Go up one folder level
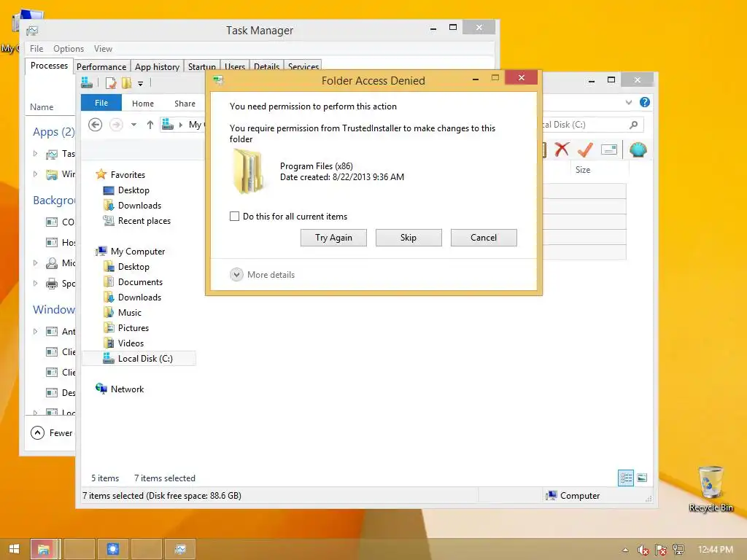Viewport: 747px width, 560px height. [150, 125]
